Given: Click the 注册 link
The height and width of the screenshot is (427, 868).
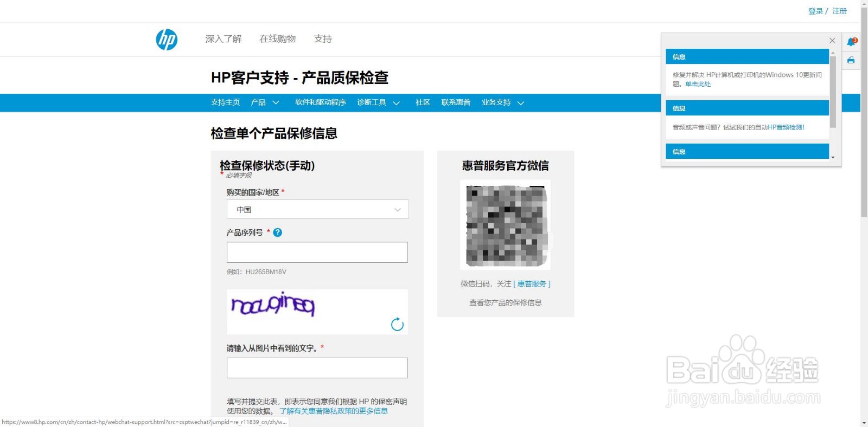Looking at the screenshot, I should pyautogui.click(x=839, y=11).
